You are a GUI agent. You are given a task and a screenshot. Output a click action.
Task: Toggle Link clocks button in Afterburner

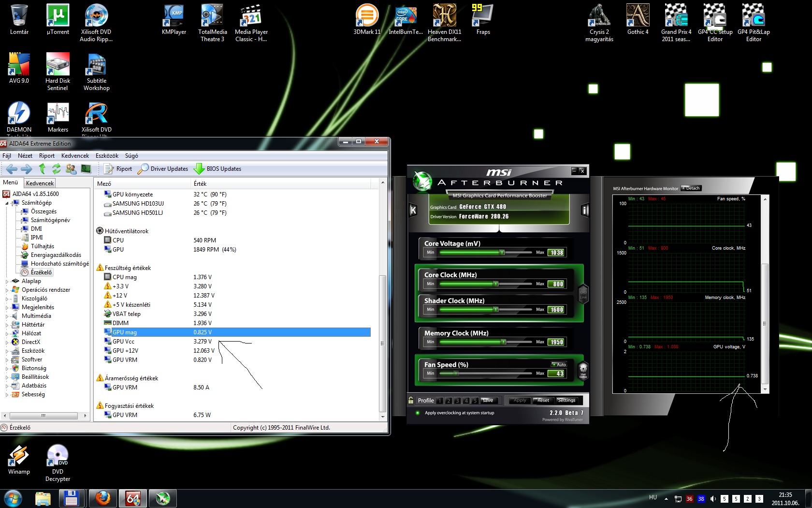(x=583, y=294)
